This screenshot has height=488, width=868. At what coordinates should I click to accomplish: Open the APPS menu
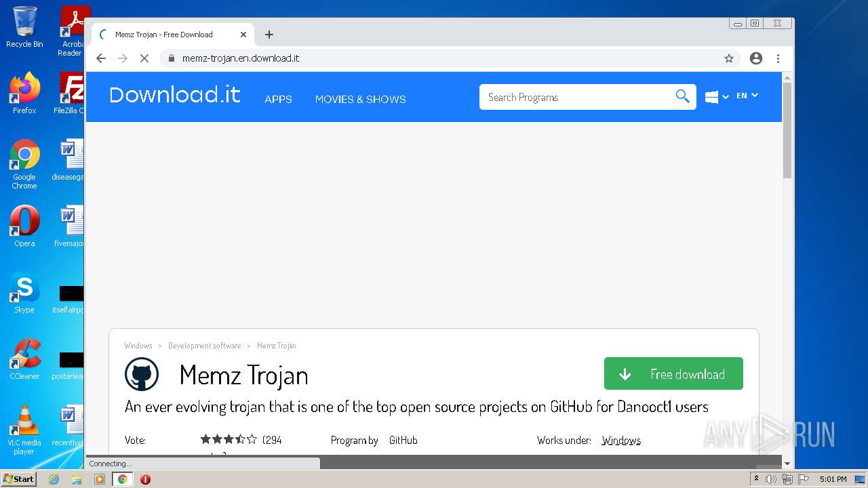(278, 99)
